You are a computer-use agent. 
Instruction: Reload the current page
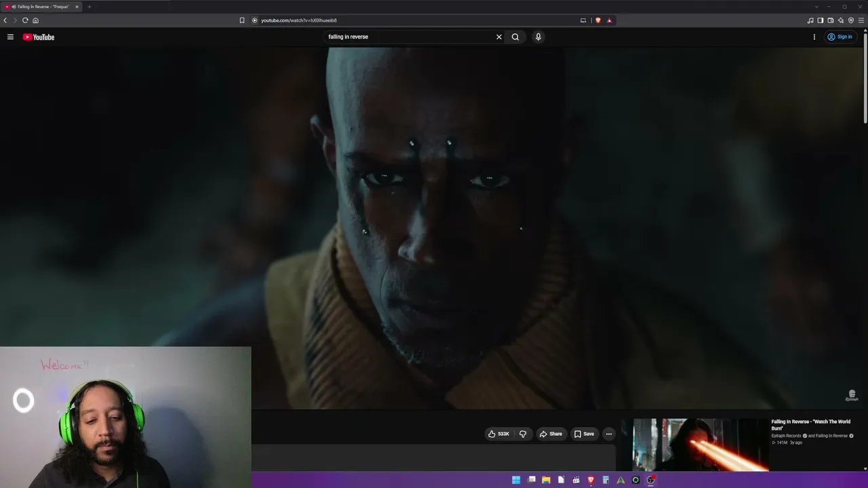[x=25, y=20]
